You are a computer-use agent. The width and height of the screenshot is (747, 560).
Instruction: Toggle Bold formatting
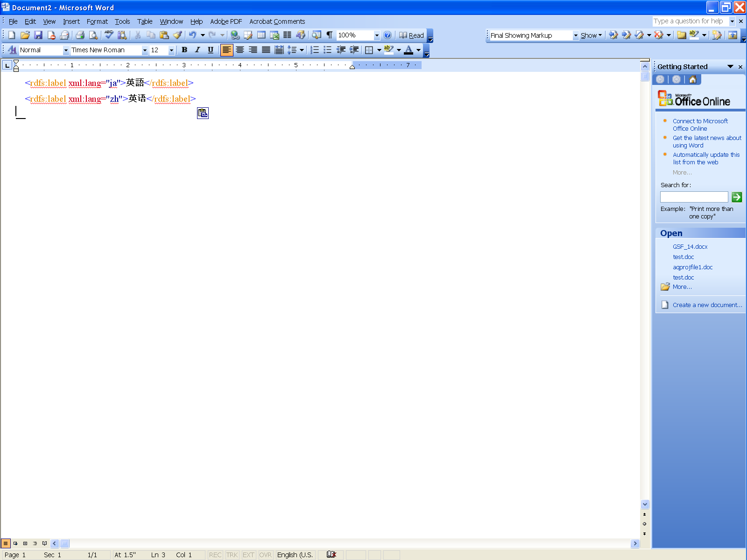184,50
